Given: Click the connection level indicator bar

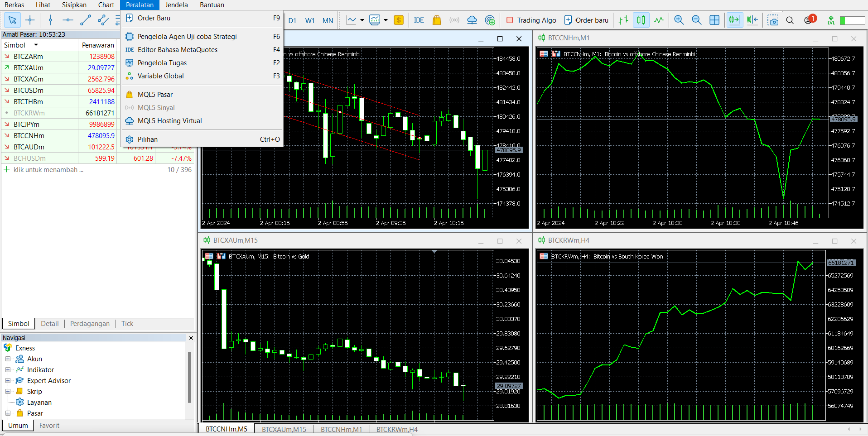Looking at the screenshot, I should pyautogui.click(x=854, y=20).
